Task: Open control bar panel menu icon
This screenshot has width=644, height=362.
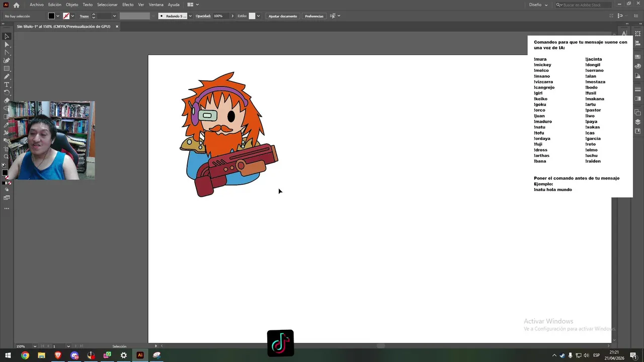Action: point(637,16)
